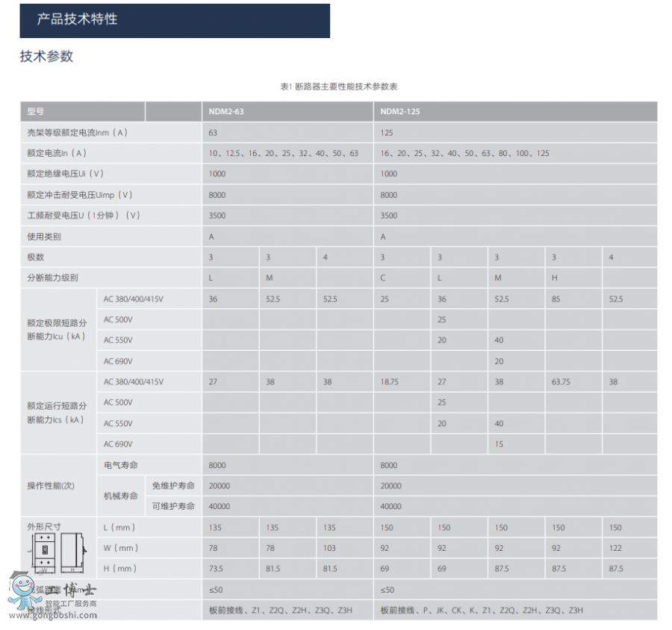Screen dimensions: 672x630
Task: Click Icu value 25 for level C
Action: (x=385, y=299)
